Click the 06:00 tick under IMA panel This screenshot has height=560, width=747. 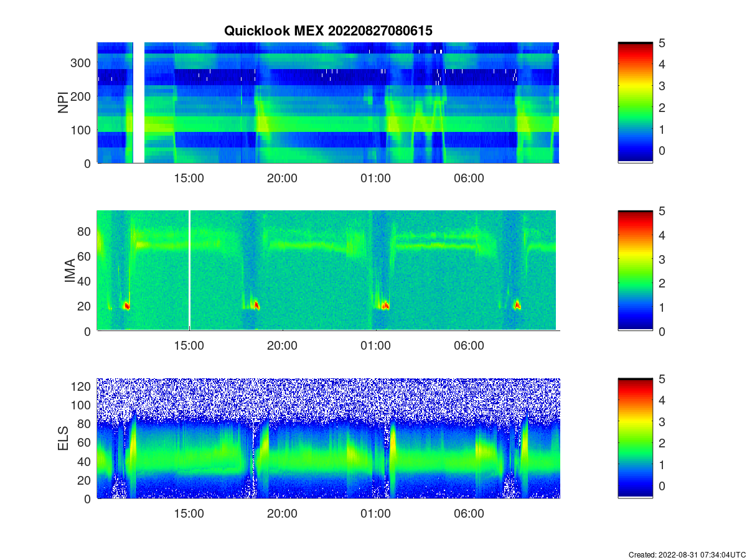pyautogui.click(x=469, y=346)
